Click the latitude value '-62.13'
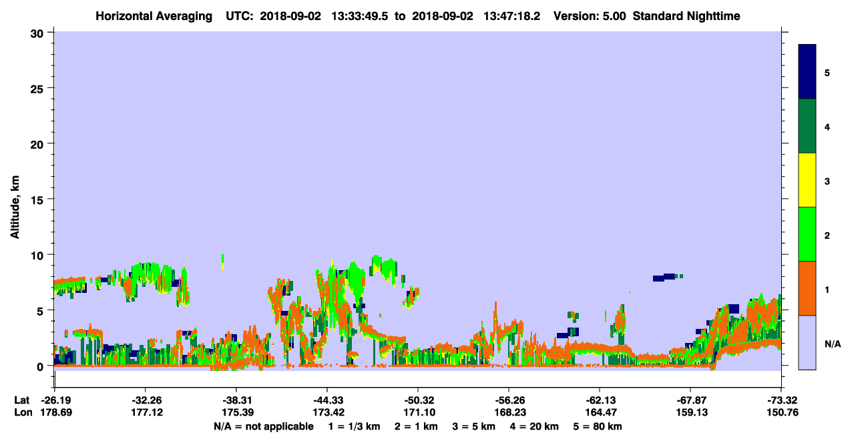 tap(600, 400)
